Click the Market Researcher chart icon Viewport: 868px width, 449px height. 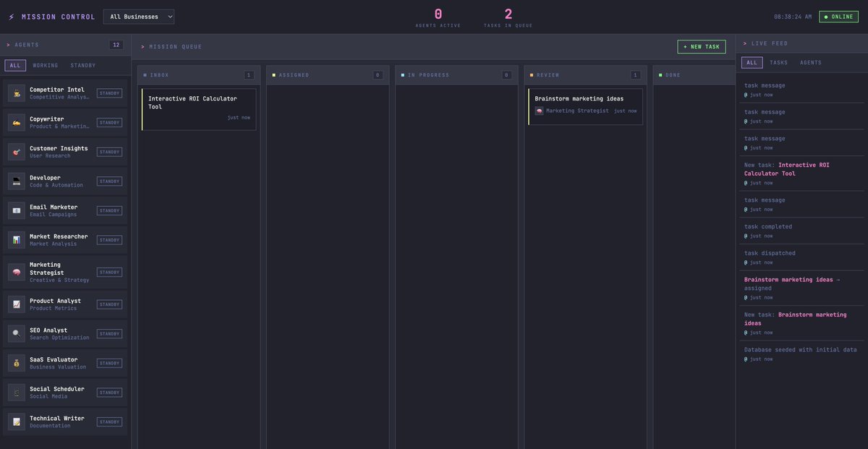click(x=17, y=239)
